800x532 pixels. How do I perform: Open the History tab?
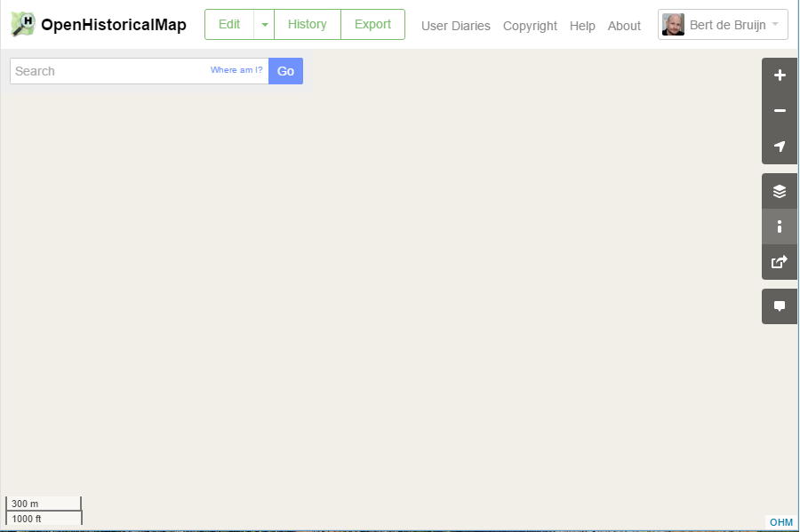tap(307, 25)
